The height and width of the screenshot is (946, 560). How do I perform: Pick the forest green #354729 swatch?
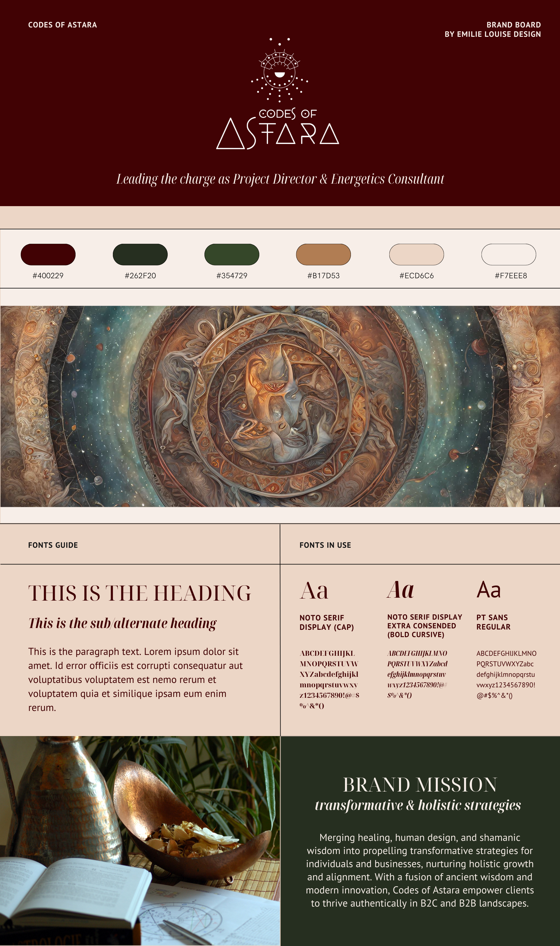pyautogui.click(x=232, y=255)
